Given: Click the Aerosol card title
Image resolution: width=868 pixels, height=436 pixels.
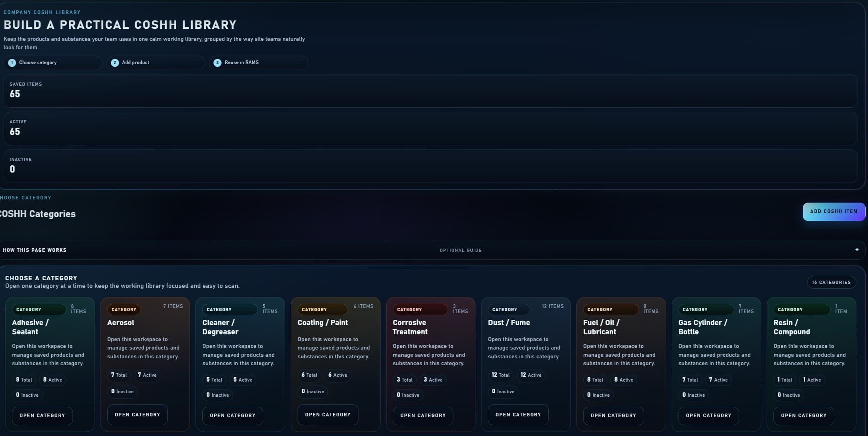Looking at the screenshot, I should (x=121, y=323).
